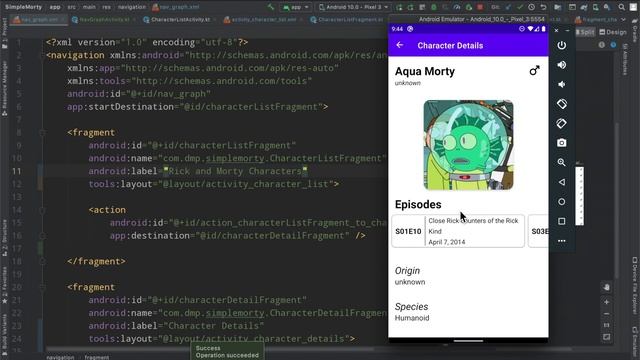Tap the S01E10 Close Rick-counters episode card
The width and height of the screenshot is (640, 360).
pyautogui.click(x=458, y=231)
